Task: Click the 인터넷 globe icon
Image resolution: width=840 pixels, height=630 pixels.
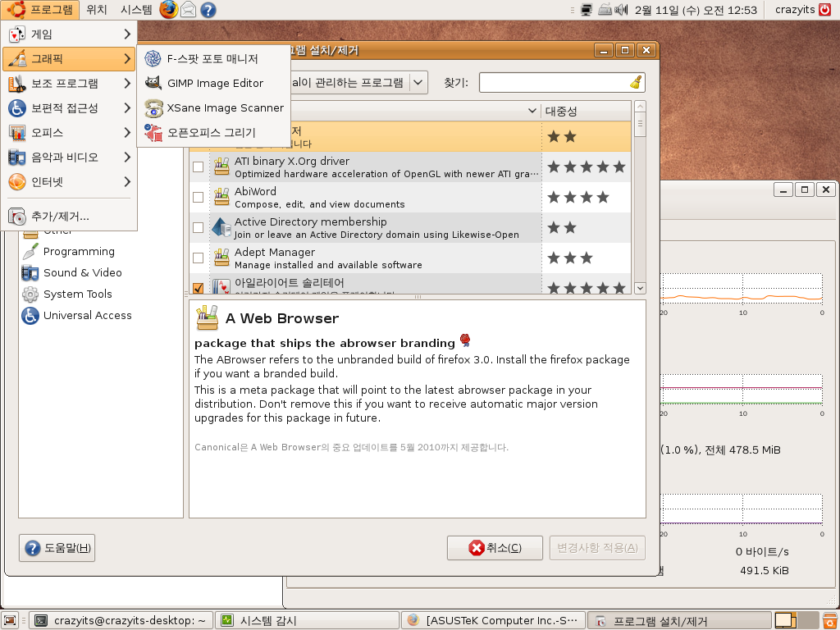Action: [17, 182]
